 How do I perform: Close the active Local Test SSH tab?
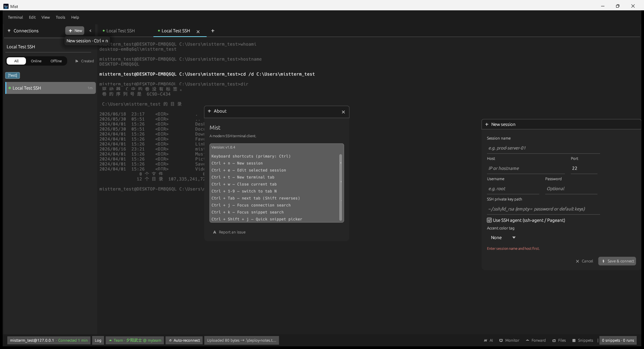click(198, 32)
